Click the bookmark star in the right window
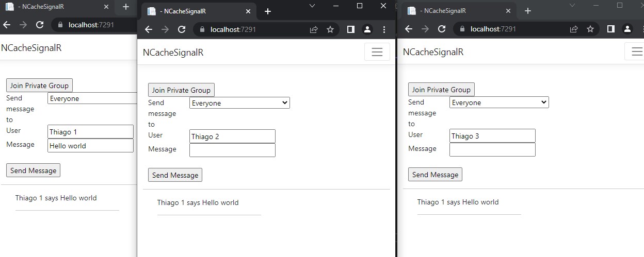This screenshot has width=644, height=257. [x=590, y=29]
